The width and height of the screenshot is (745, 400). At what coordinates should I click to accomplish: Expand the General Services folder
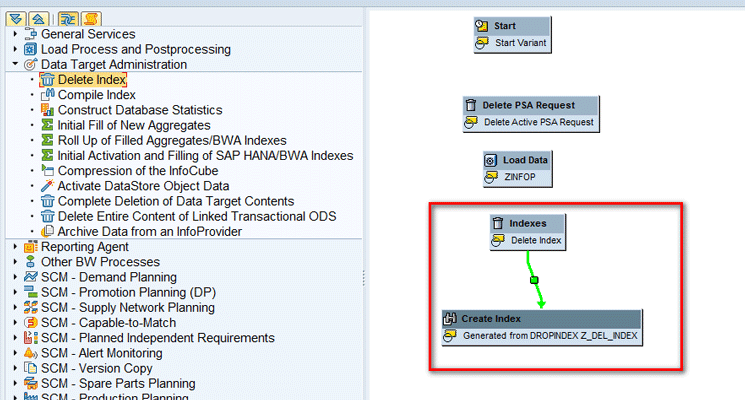pyautogui.click(x=15, y=34)
